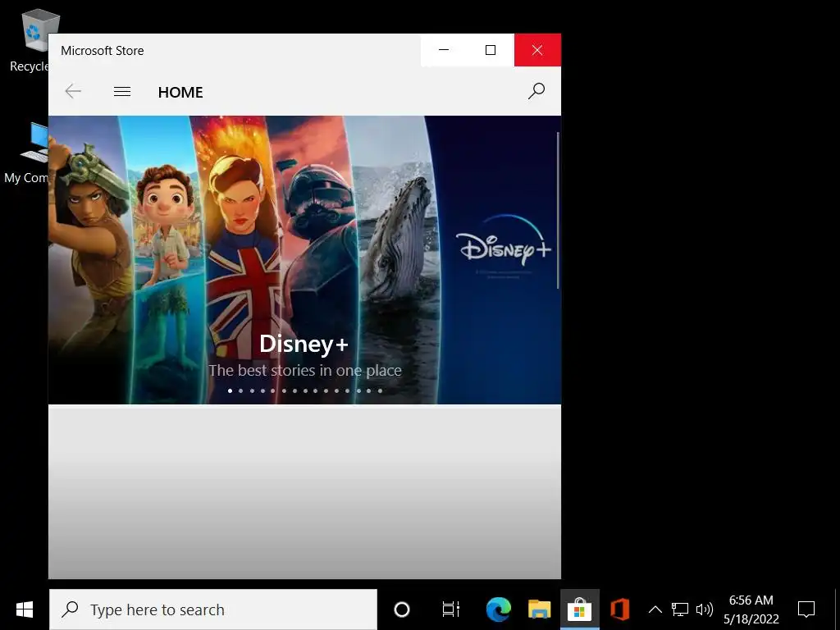
Task: Click the HOME page title
Action: (180, 92)
